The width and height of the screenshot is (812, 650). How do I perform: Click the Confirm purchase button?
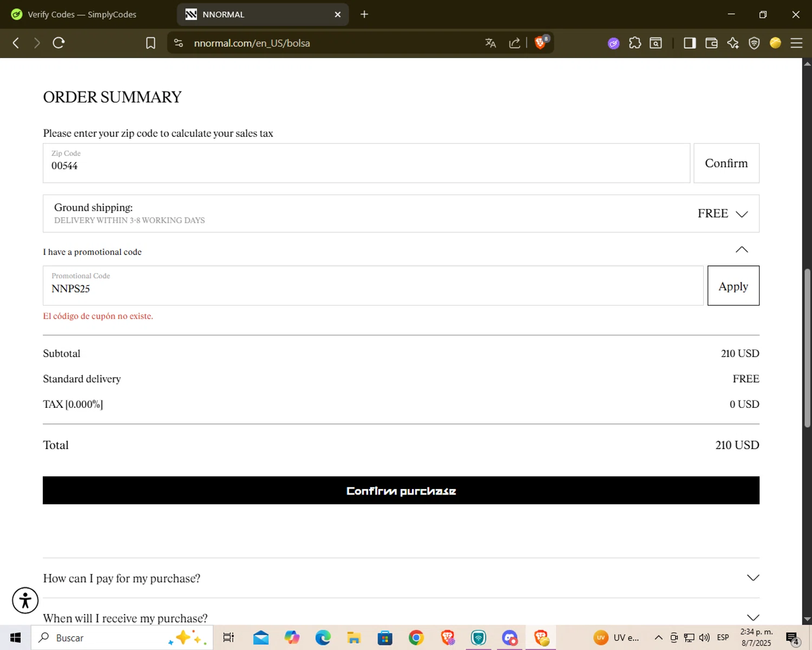pos(401,490)
